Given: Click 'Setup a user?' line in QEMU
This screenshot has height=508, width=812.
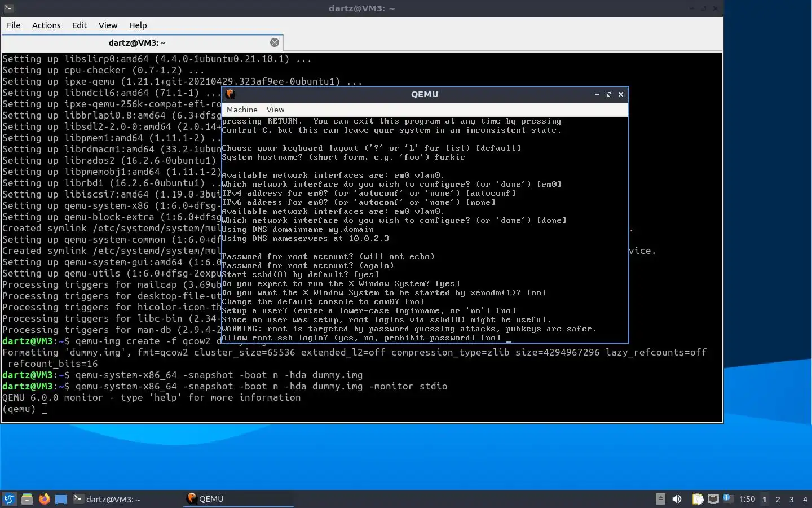Looking at the screenshot, I should pyautogui.click(x=369, y=310).
